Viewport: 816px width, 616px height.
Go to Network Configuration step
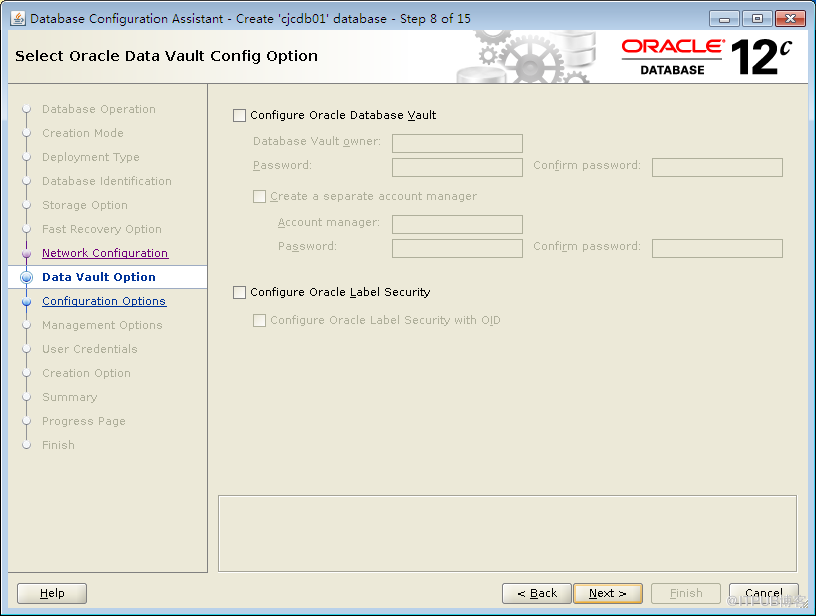[x=105, y=253]
